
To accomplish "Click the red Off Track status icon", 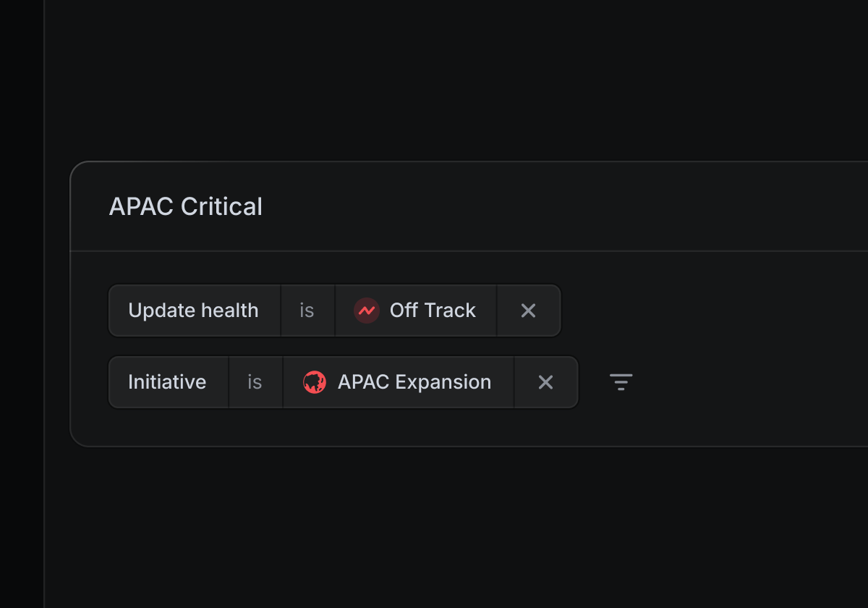I will pyautogui.click(x=367, y=311).
